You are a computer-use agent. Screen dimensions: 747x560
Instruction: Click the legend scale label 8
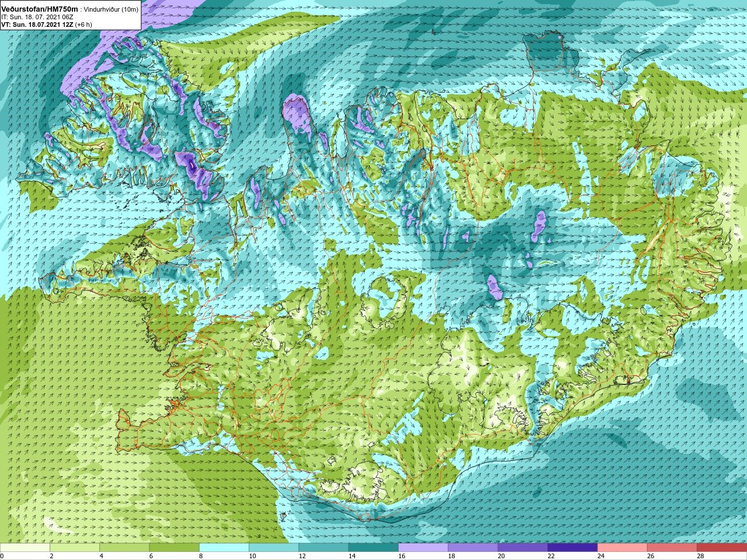click(200, 556)
